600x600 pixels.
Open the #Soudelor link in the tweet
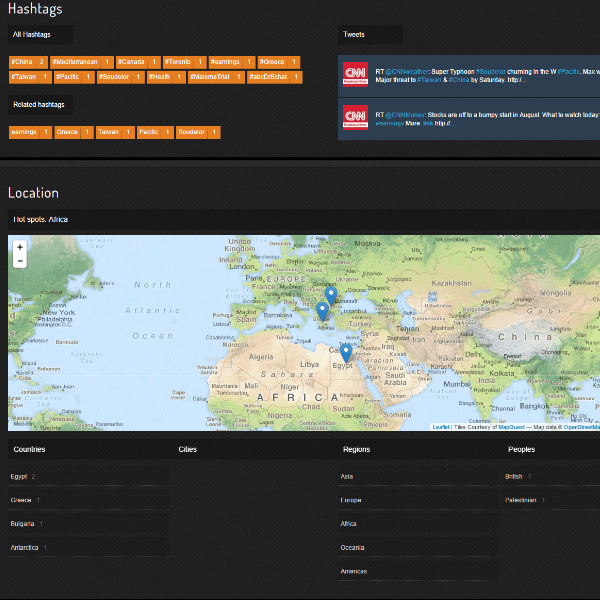point(491,72)
